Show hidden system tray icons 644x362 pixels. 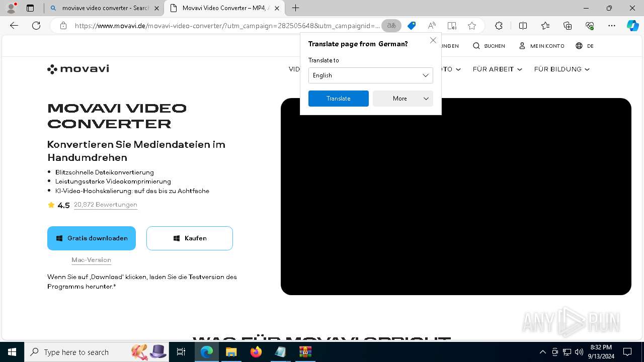[x=542, y=352]
